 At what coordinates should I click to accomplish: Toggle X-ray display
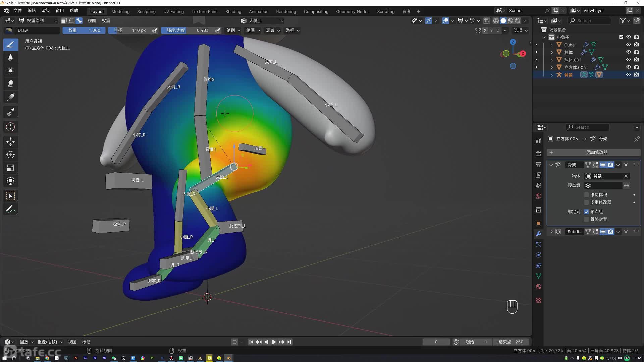coord(486,21)
